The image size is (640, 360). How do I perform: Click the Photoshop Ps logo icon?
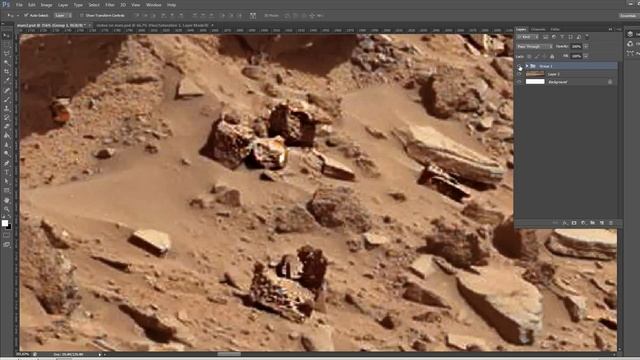(6, 4)
